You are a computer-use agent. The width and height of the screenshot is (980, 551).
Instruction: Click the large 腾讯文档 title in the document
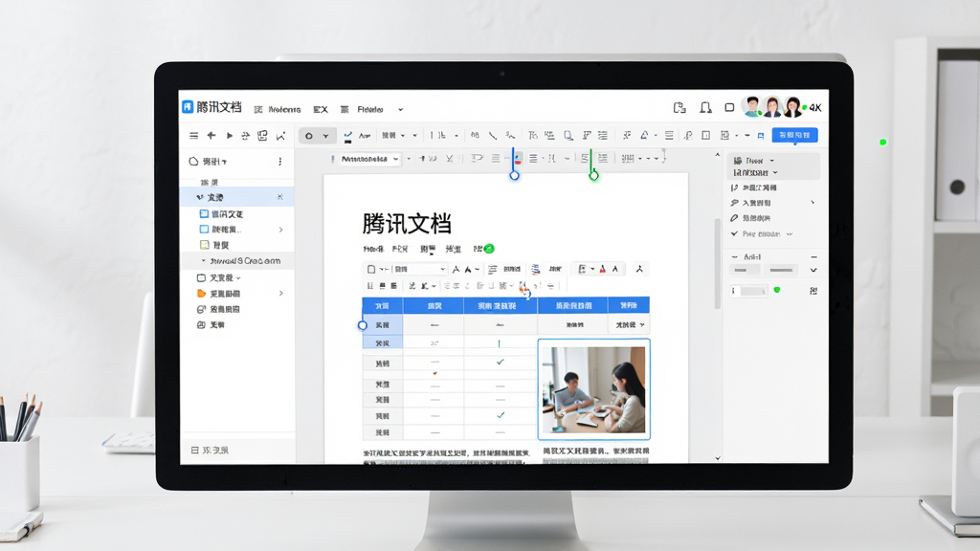point(407,224)
